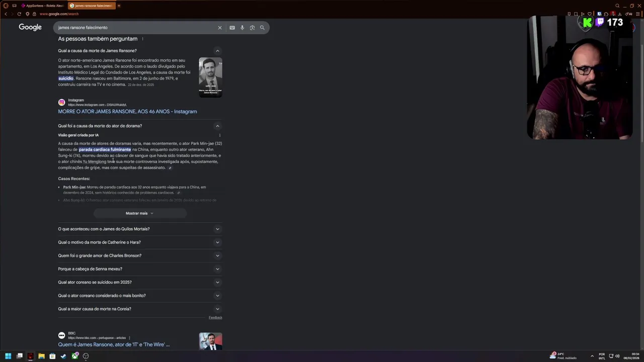644x362 pixels.
Task: Click the BBC source favicon
Action: [61, 335]
